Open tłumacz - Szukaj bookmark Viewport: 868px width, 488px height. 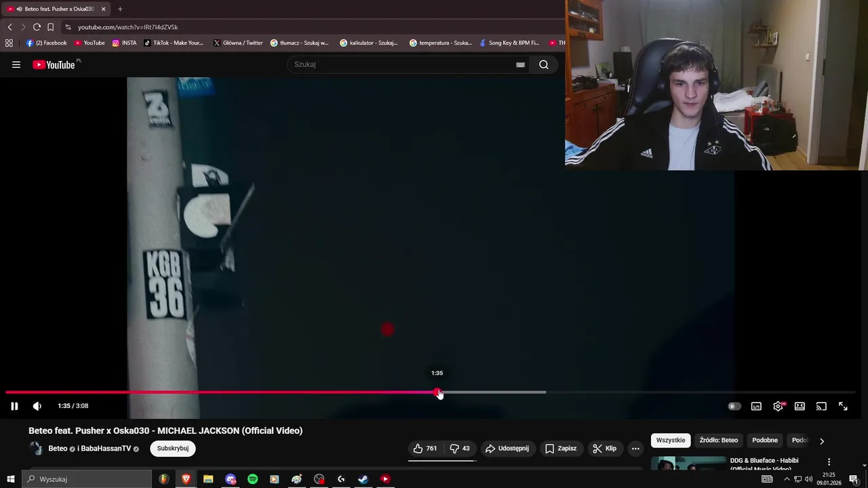click(x=299, y=43)
